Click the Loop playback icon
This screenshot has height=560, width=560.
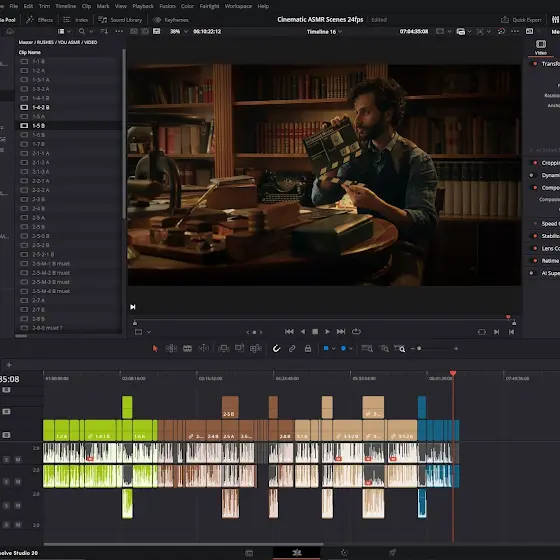coord(356,331)
